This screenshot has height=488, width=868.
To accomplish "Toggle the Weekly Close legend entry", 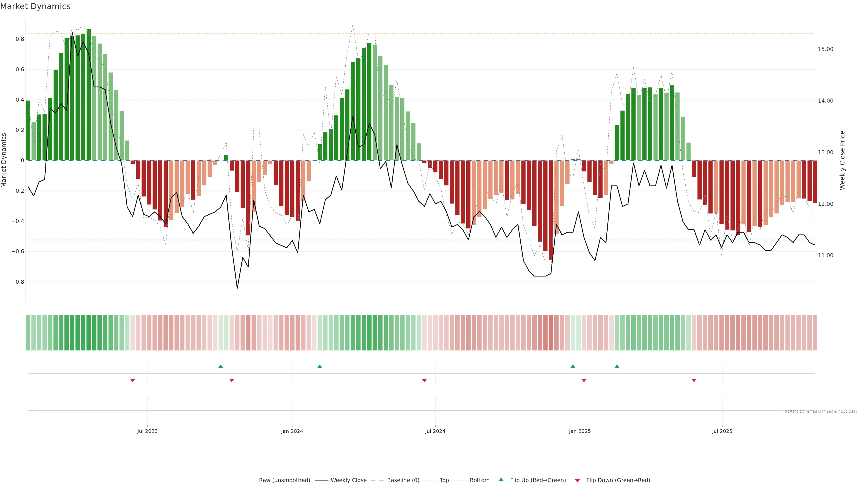I will pos(348,480).
